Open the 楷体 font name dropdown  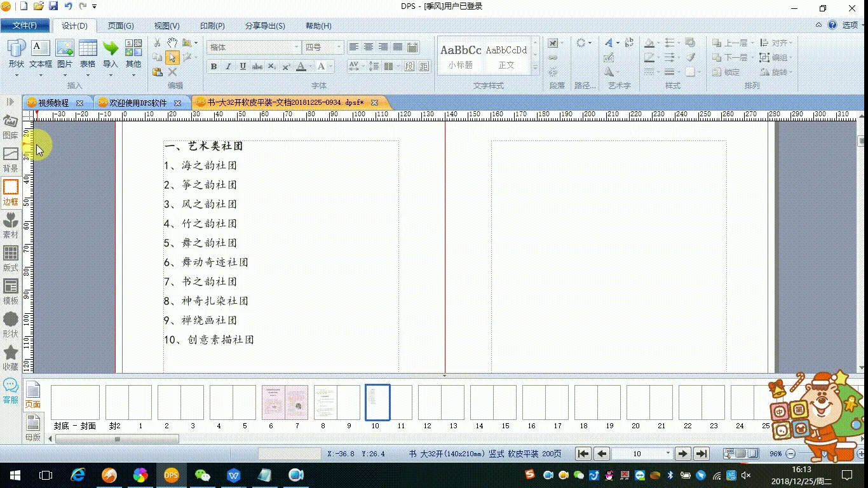click(296, 48)
